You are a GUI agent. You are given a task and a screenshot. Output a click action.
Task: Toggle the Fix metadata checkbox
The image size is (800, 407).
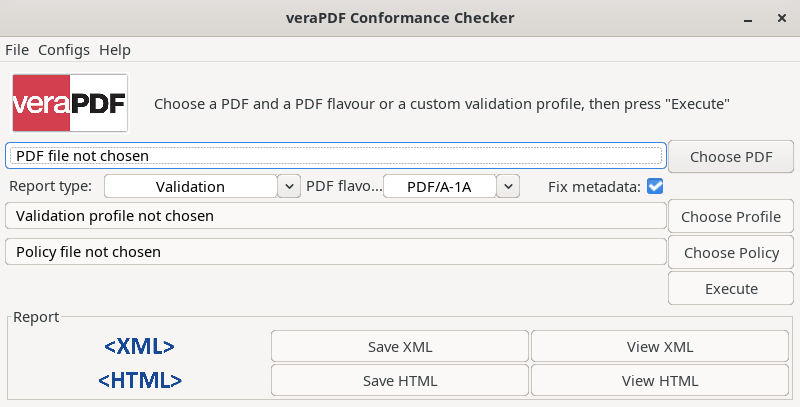655,186
